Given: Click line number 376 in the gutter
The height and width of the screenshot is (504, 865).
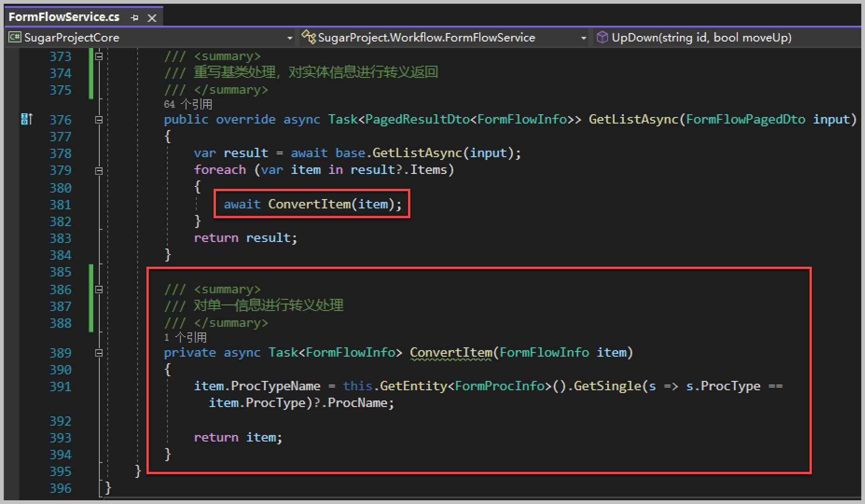Looking at the screenshot, I should (x=61, y=120).
